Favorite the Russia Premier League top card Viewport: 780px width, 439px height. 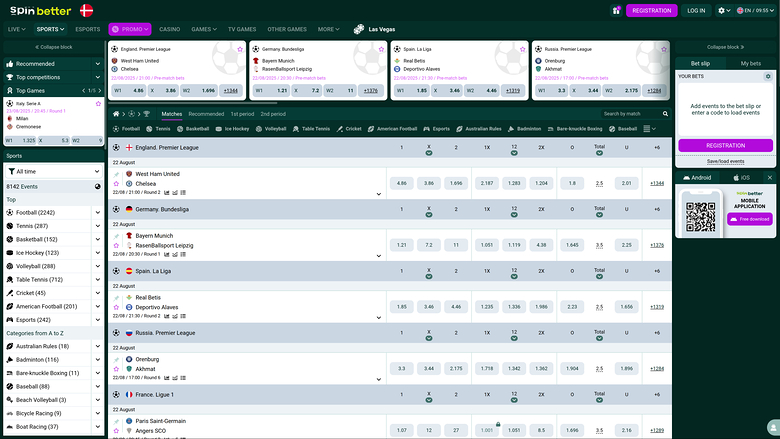664,49
